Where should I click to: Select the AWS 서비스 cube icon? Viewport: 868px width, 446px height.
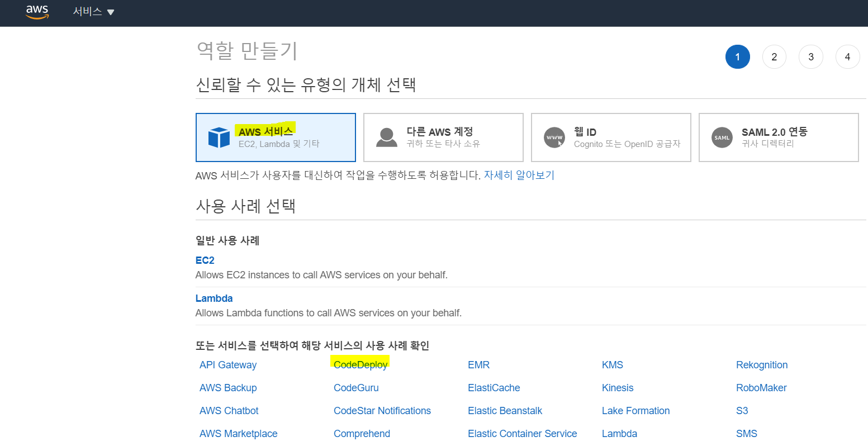pyautogui.click(x=219, y=137)
